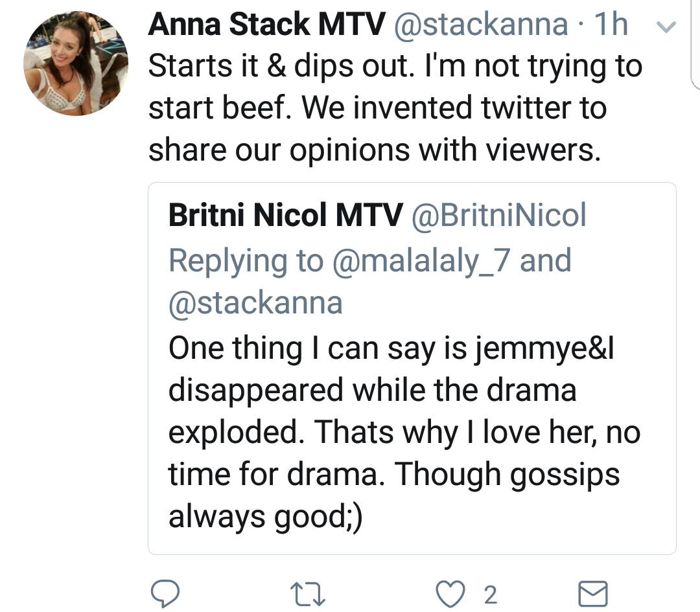Visit the @BritniNicol handle

tap(498, 216)
